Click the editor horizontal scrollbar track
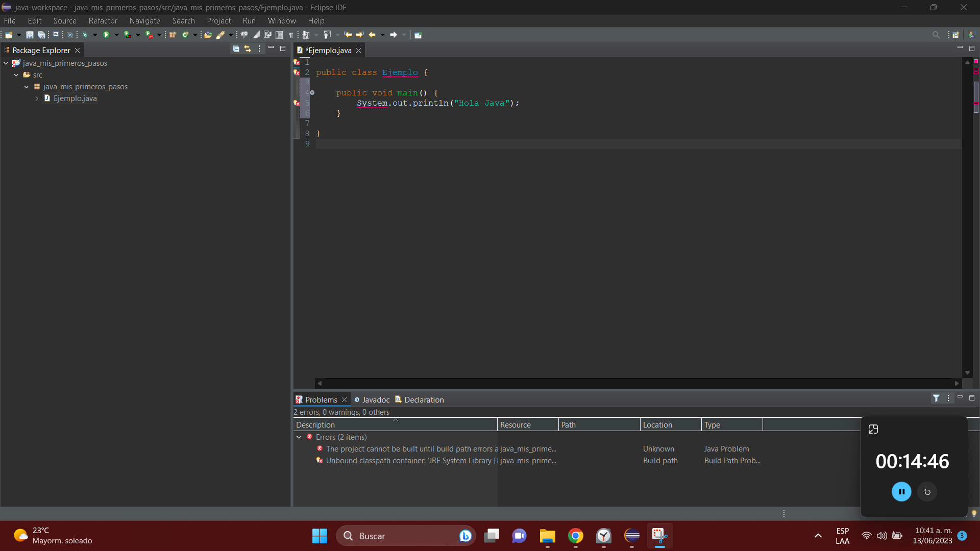This screenshot has width=980, height=551. coord(638,383)
